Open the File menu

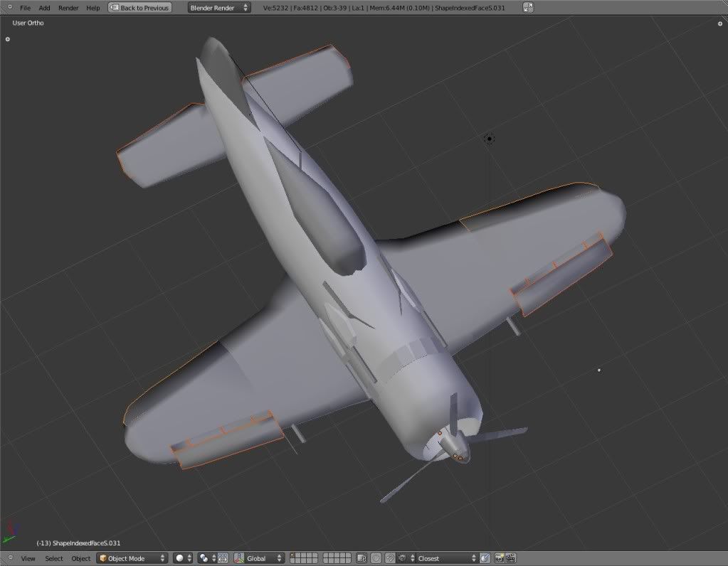coord(25,8)
